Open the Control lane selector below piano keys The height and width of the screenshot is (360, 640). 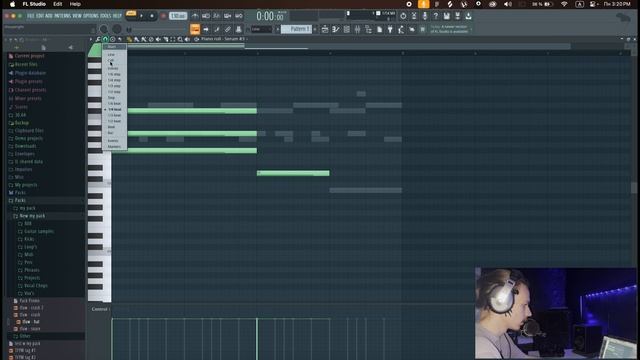click(x=100, y=309)
